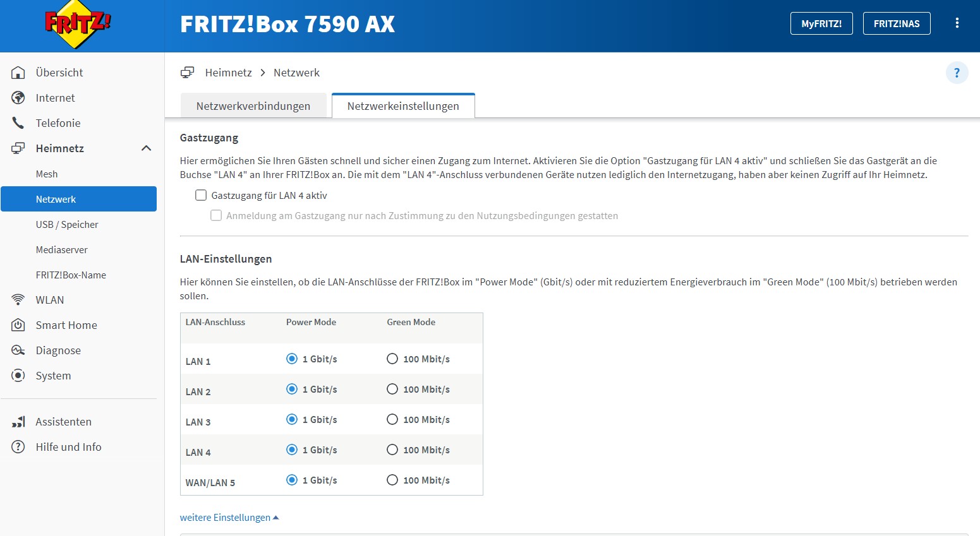Click the FRITZ!Box 7590 AX title

pyautogui.click(x=287, y=24)
